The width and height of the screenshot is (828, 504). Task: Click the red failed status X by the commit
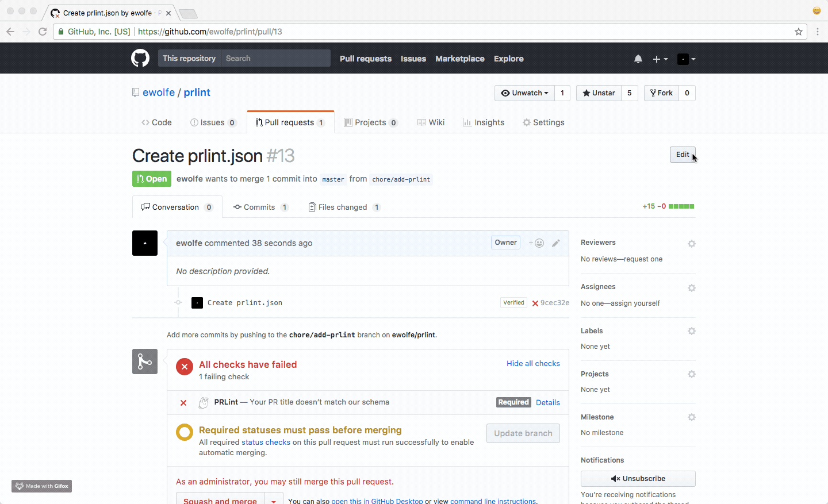tap(535, 303)
